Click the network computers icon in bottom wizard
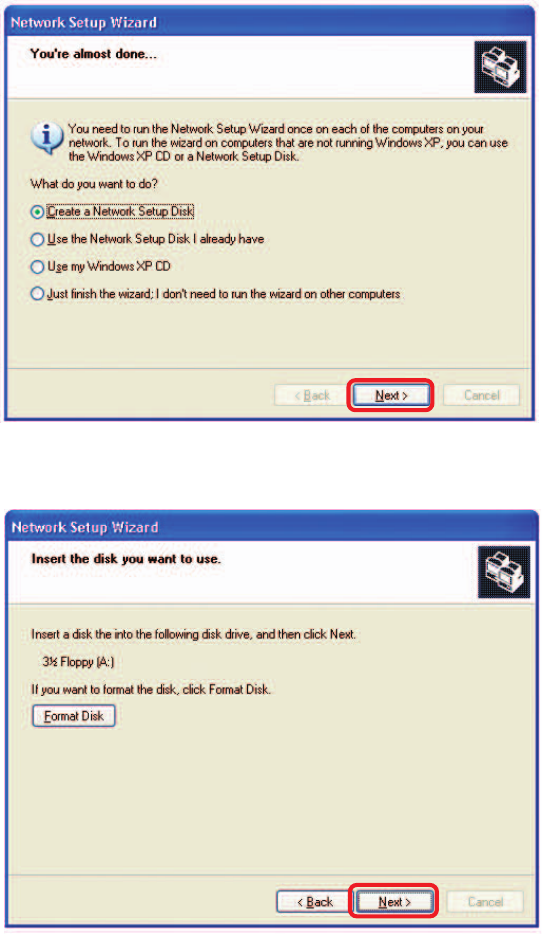 click(504, 572)
